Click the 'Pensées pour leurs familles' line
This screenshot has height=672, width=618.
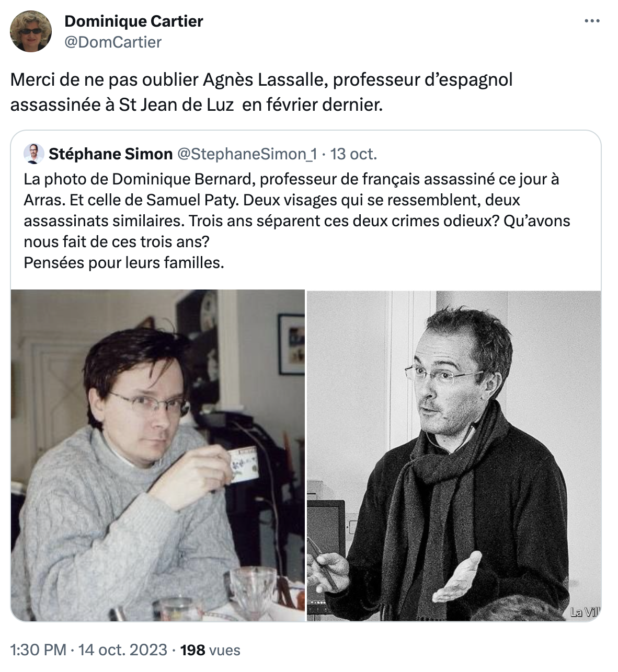point(124,262)
